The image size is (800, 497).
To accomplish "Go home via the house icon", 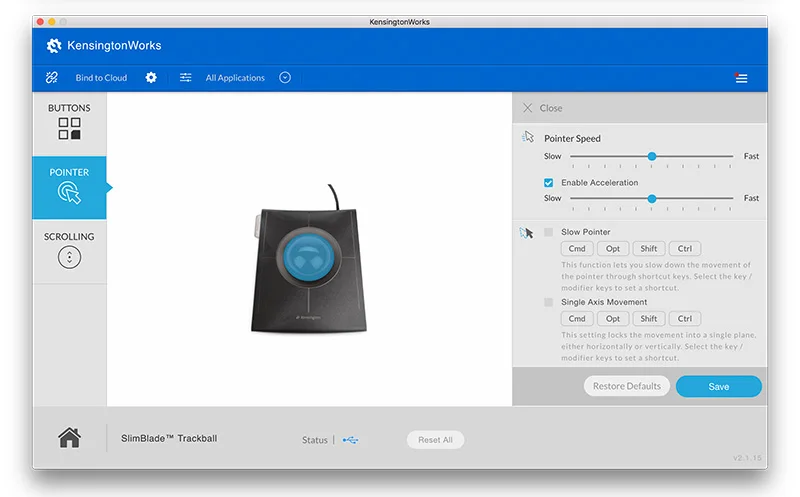I will pos(69,438).
